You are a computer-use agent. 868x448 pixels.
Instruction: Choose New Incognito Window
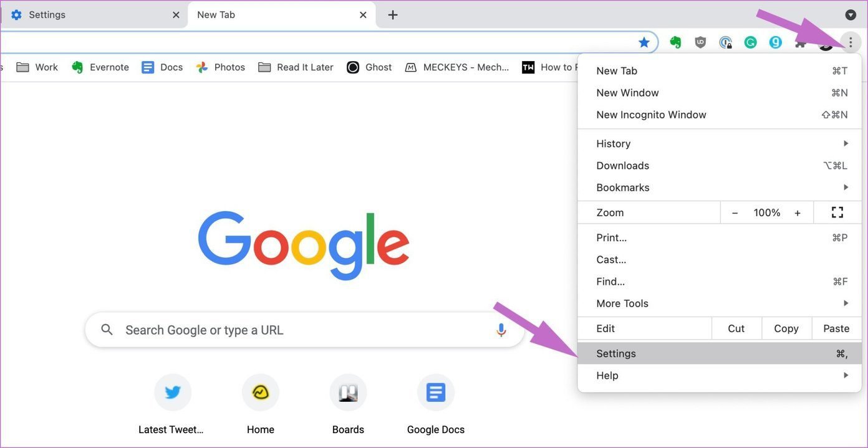(x=720, y=115)
